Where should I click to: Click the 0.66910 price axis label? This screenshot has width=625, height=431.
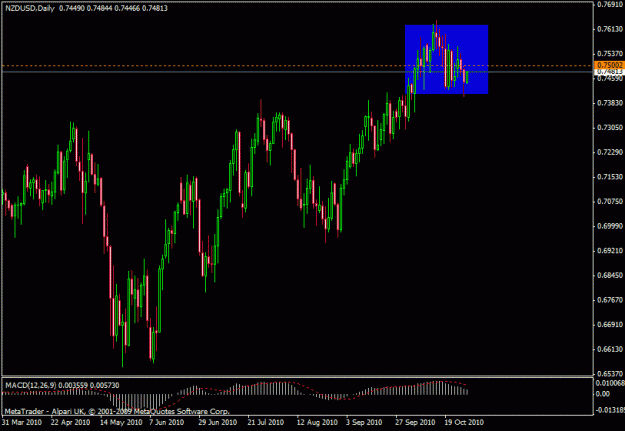610,325
